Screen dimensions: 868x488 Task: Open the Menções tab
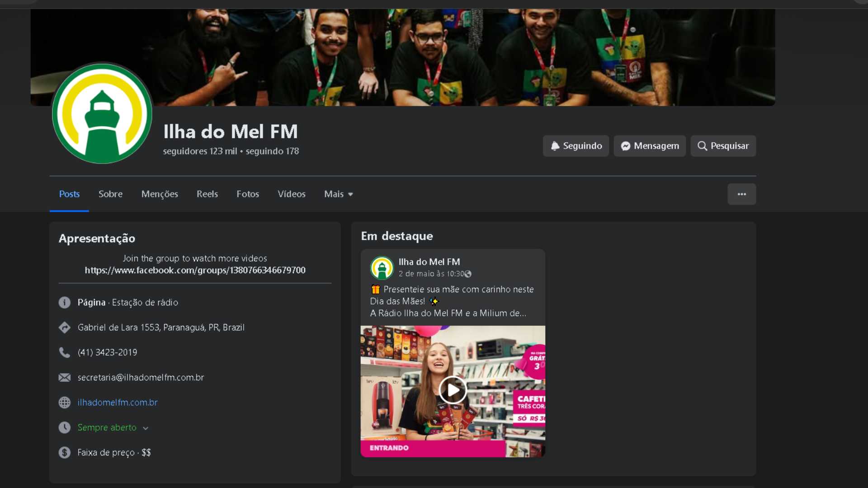(x=159, y=194)
